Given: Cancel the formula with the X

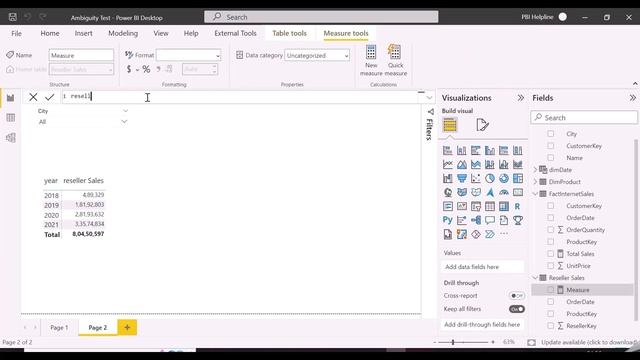Looking at the screenshot, I should click(33, 97).
